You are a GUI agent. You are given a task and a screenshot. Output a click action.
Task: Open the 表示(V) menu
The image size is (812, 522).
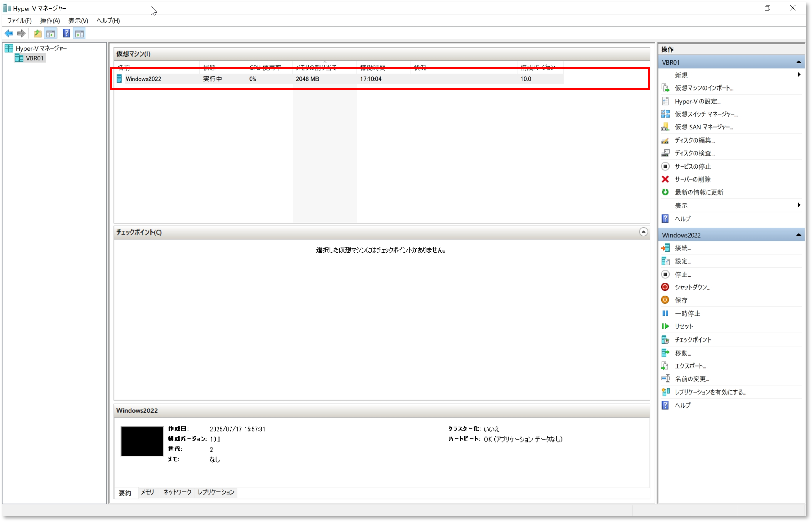[x=78, y=21]
